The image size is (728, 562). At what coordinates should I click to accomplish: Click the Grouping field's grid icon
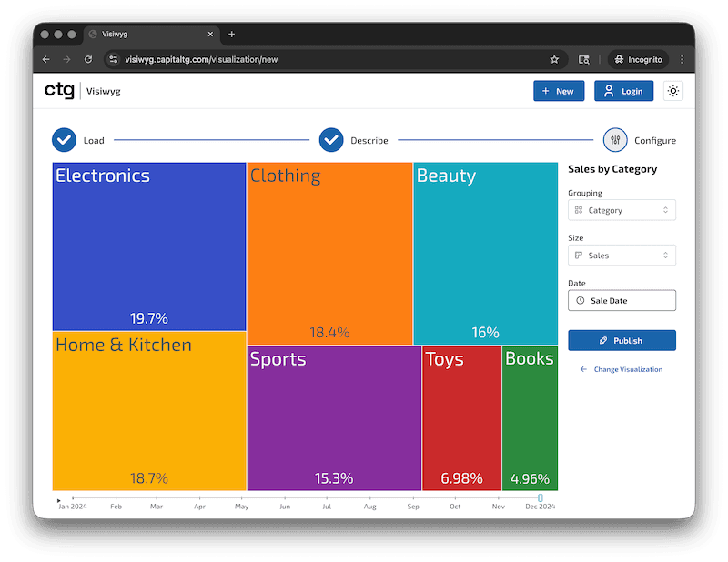coord(578,211)
